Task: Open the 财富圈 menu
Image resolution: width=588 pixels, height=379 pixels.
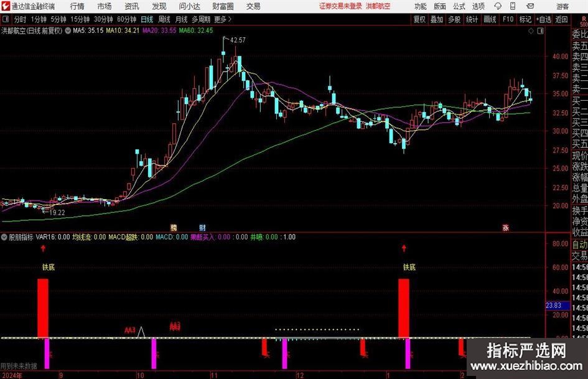Action: [x=223, y=6]
